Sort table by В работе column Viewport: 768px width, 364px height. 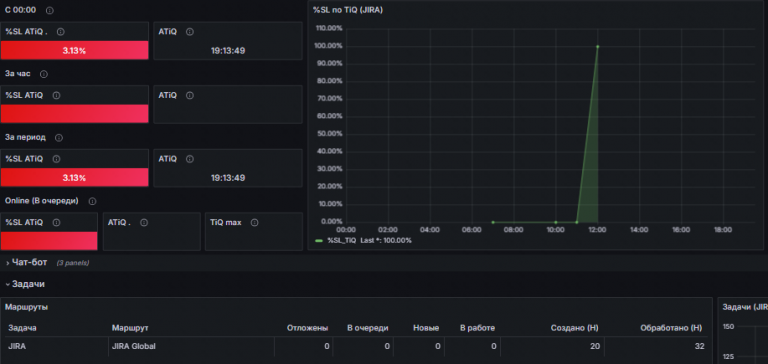(x=478, y=328)
